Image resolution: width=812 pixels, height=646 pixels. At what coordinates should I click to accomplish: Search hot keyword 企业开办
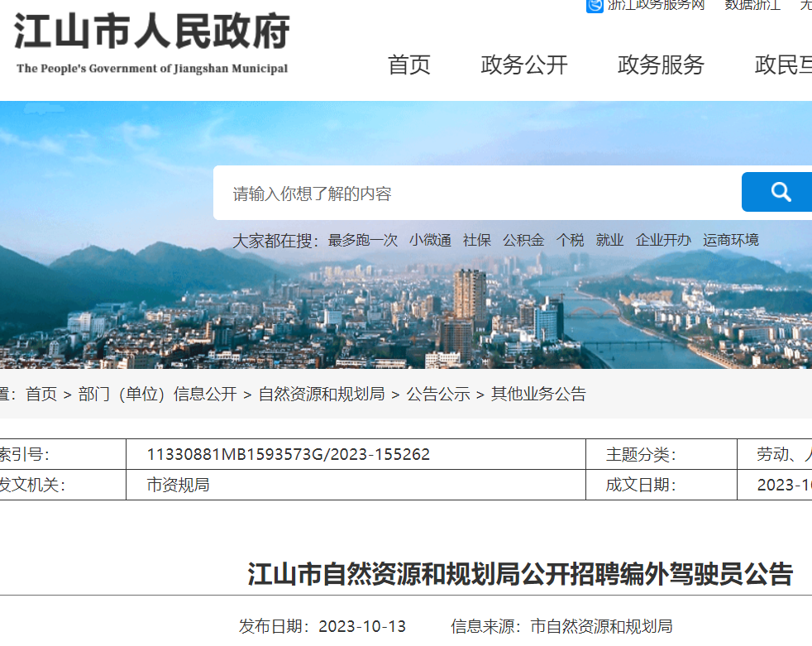[663, 241]
